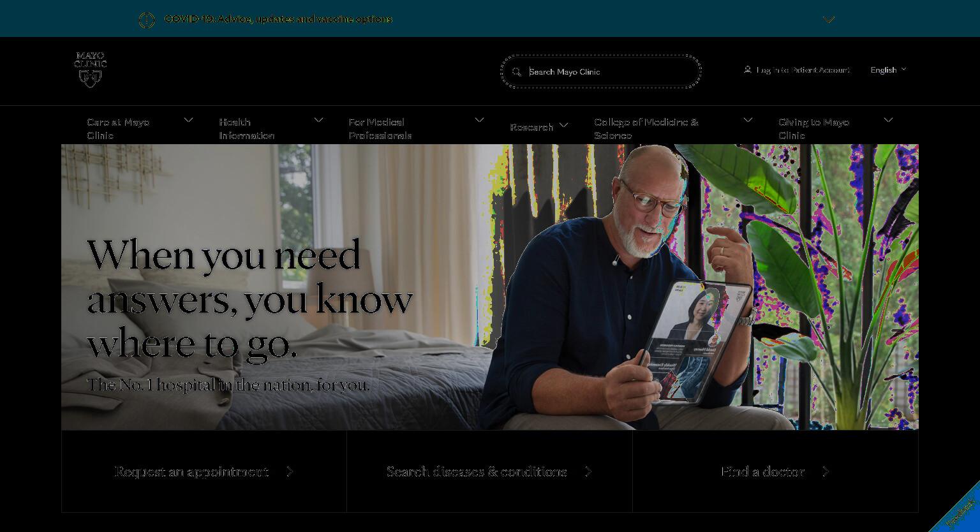This screenshot has height=532, width=980.
Task: Expand the Health Information chevron
Action: [318, 120]
